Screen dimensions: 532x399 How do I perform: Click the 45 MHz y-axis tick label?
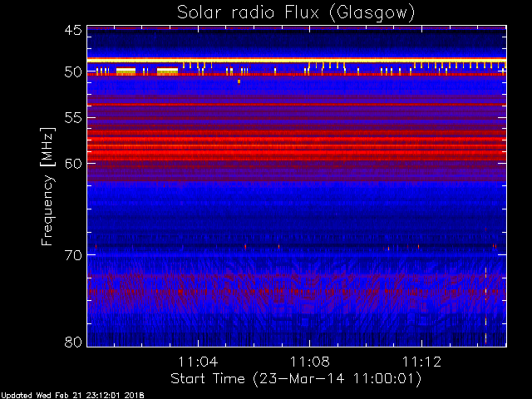click(73, 30)
